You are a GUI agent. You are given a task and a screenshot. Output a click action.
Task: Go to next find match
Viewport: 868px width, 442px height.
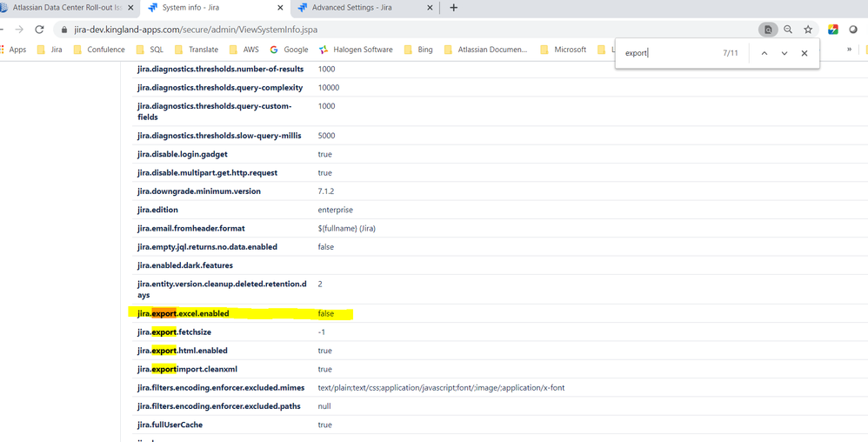(x=784, y=53)
